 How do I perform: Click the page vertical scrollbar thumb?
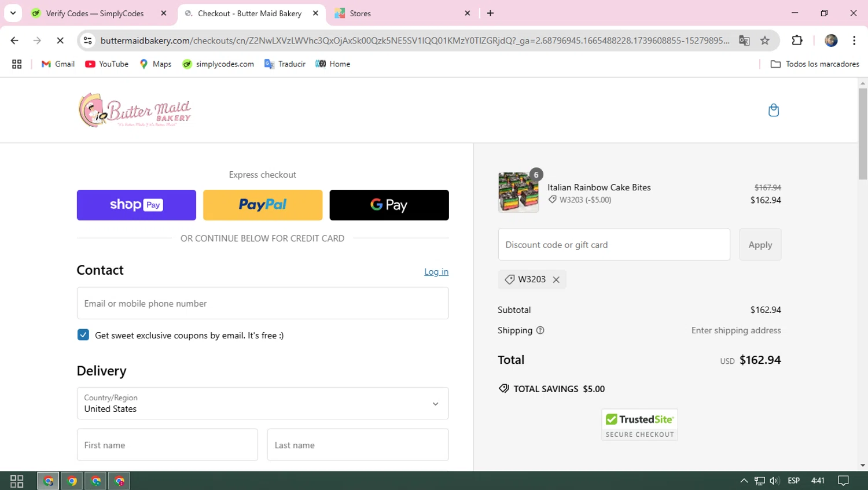point(863,134)
